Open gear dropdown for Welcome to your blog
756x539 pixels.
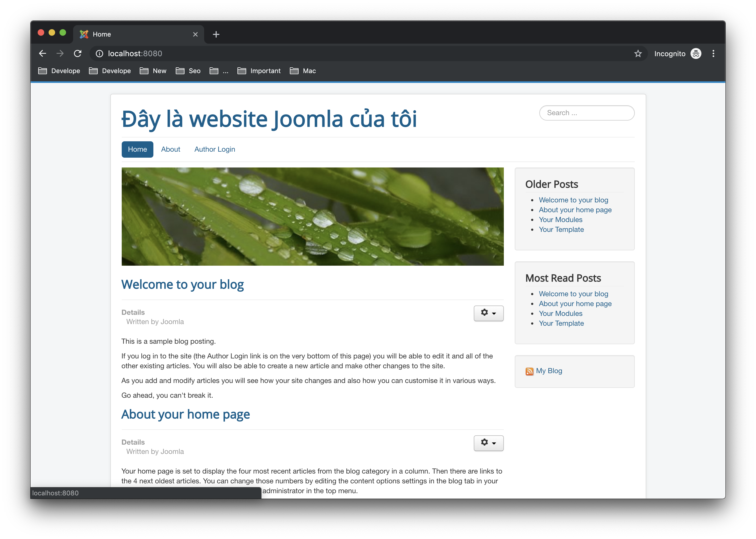pyautogui.click(x=488, y=313)
